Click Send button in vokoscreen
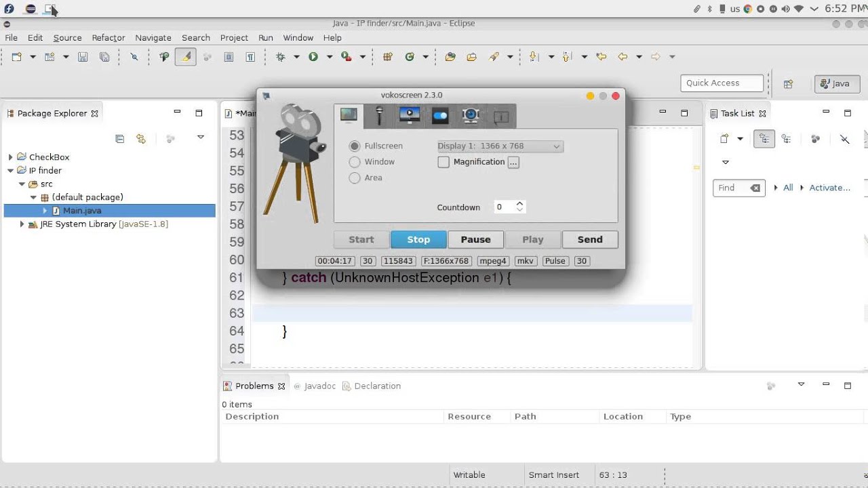 point(590,239)
